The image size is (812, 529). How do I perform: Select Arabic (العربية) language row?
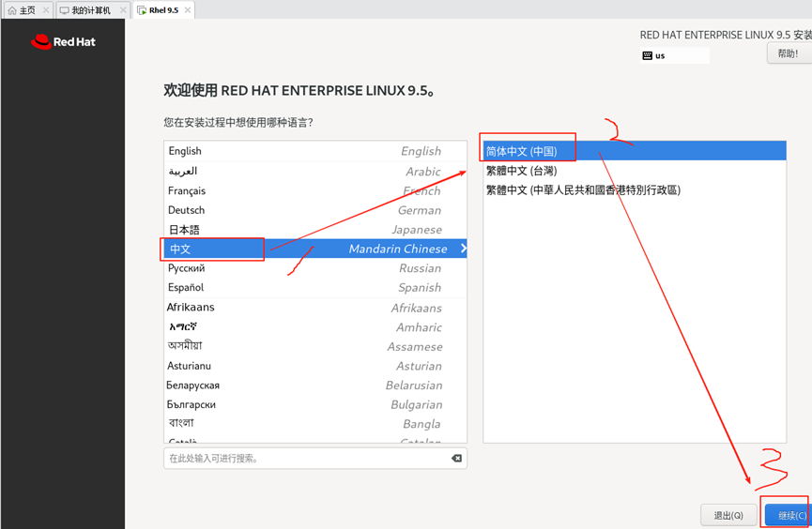pyautogui.click(x=314, y=171)
